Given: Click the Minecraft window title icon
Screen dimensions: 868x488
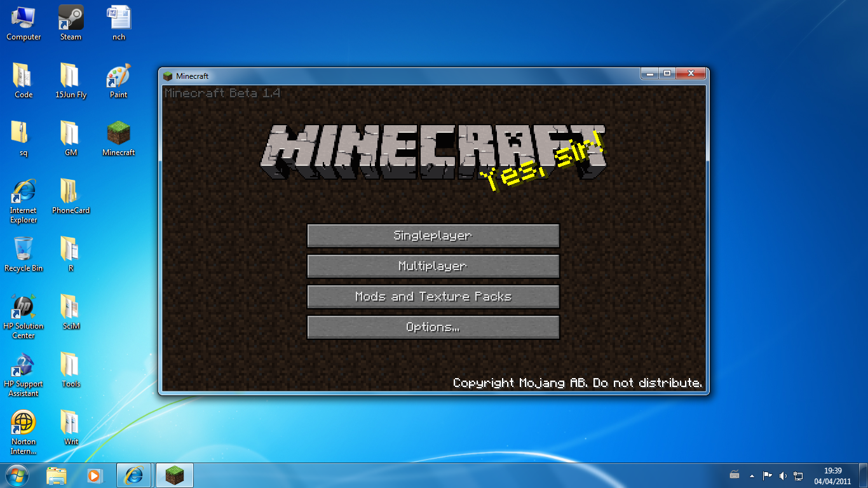Looking at the screenshot, I should [x=168, y=76].
